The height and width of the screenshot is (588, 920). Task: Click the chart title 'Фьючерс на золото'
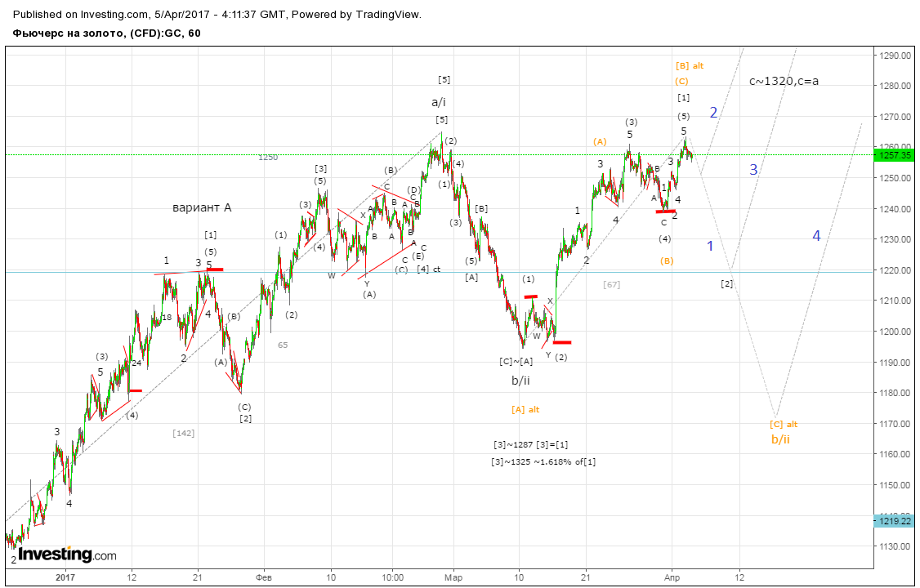tap(67, 33)
